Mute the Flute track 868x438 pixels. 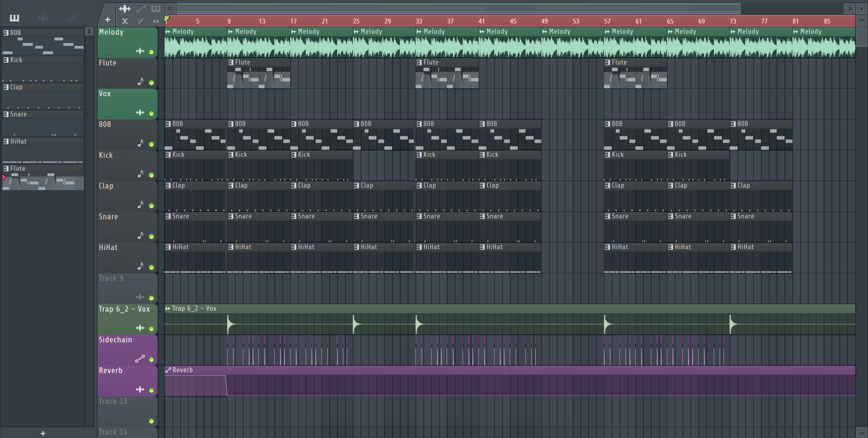click(x=151, y=83)
